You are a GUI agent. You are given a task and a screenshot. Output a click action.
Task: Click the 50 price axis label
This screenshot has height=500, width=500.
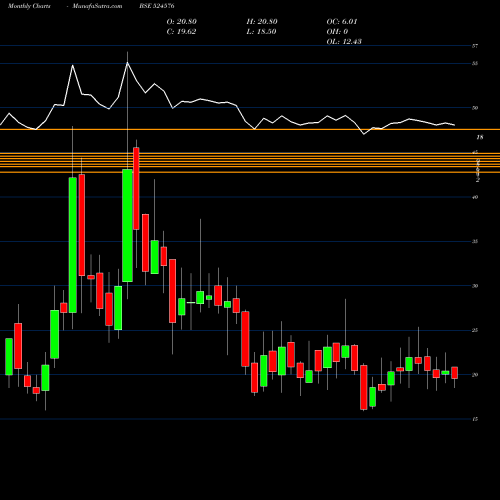coord(475,108)
